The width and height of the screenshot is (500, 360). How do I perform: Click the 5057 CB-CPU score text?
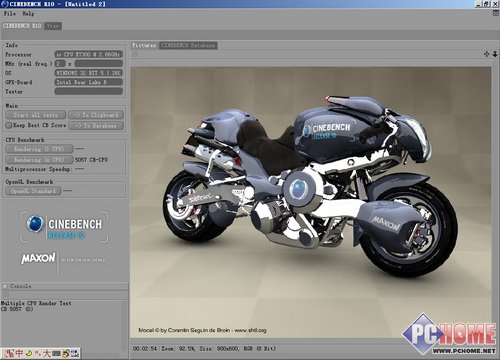[x=91, y=160]
